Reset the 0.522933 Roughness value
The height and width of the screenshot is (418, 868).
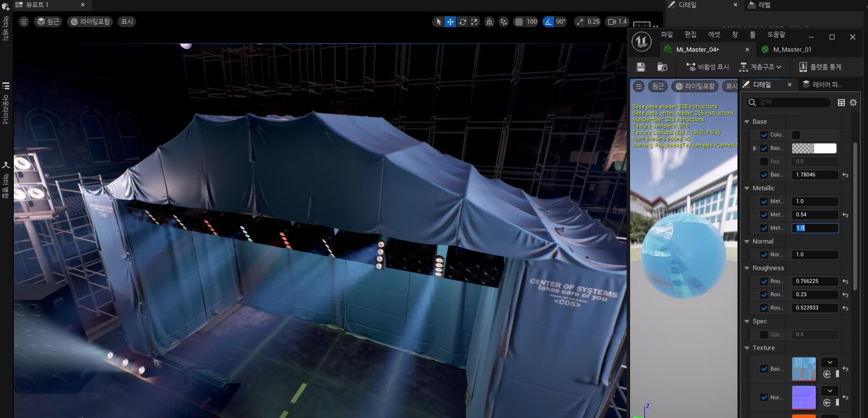pos(845,308)
